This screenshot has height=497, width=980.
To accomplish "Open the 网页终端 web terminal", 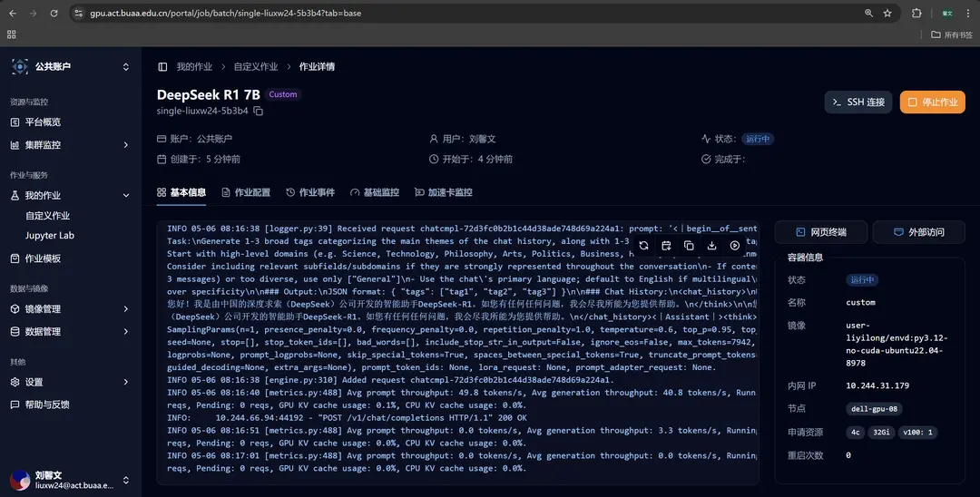I will pyautogui.click(x=820, y=232).
